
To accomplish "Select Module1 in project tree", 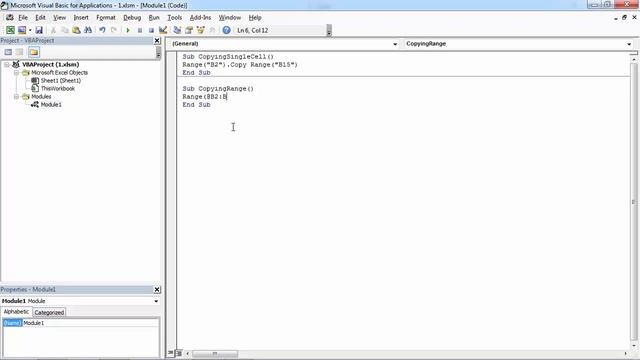I will (x=51, y=105).
